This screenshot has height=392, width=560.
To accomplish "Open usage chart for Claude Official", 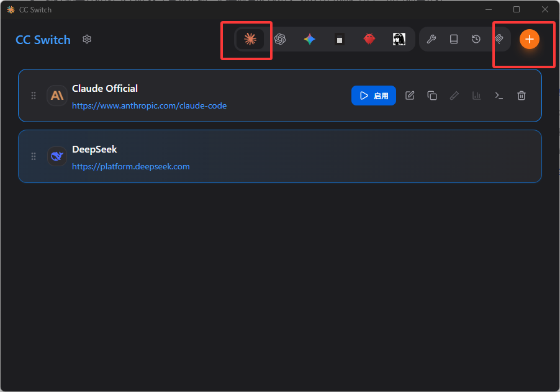I will (x=476, y=96).
